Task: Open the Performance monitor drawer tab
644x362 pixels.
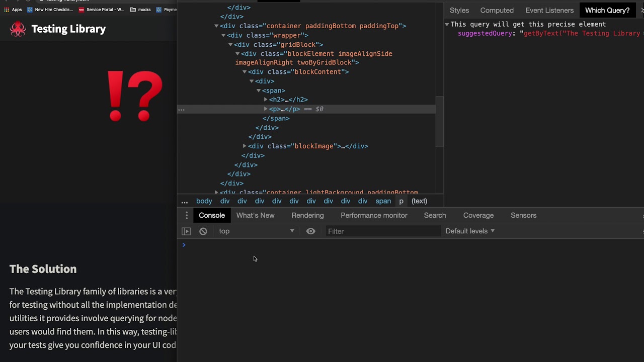Action: click(374, 215)
